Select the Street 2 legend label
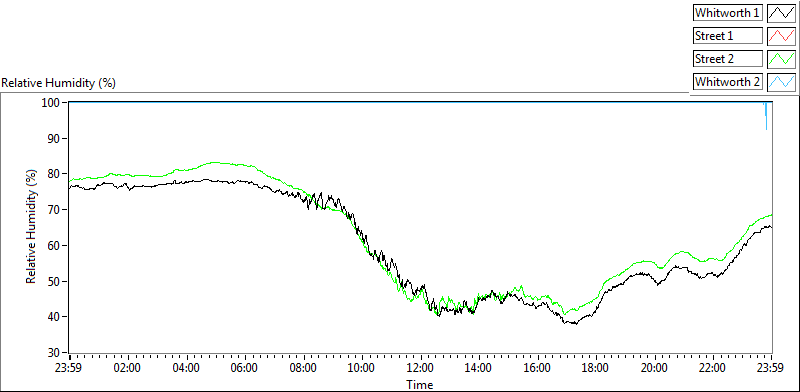The image size is (800, 392). click(728, 59)
